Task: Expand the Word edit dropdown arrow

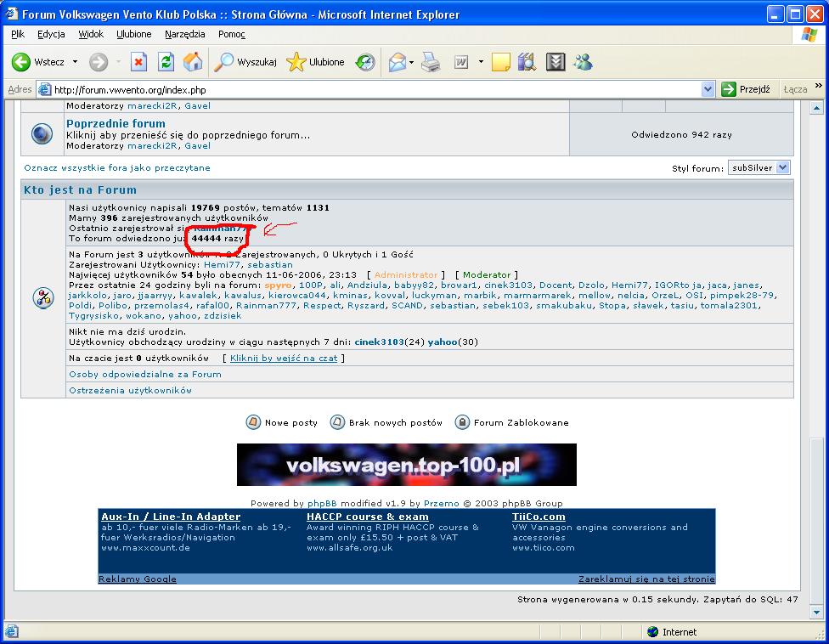Action: 481,62
